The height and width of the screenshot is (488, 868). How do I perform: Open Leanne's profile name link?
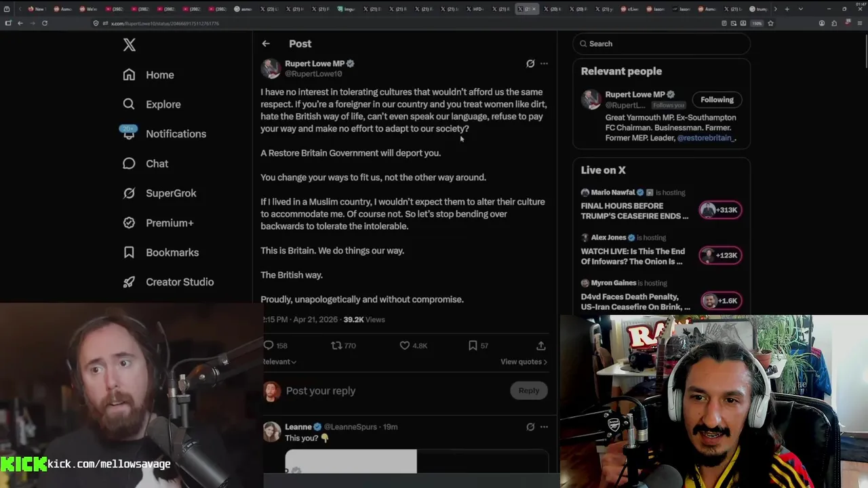[x=298, y=427]
